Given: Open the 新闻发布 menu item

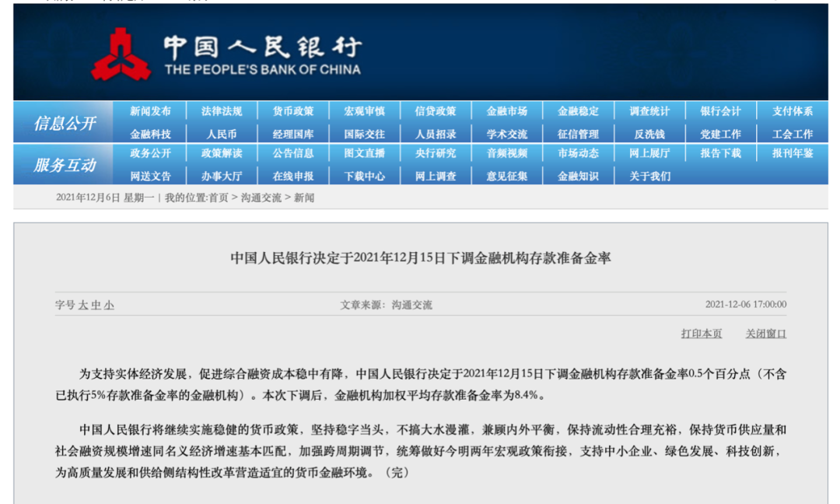Looking at the screenshot, I should point(150,111).
